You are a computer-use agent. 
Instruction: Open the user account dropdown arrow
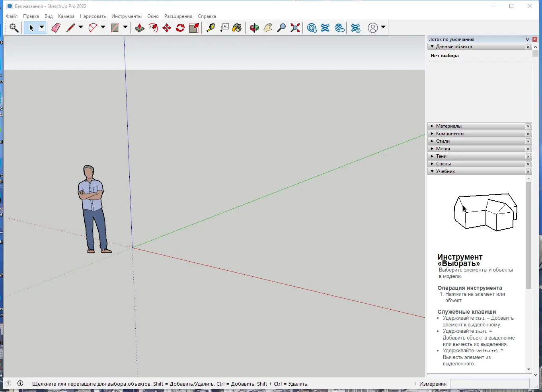pyautogui.click(x=383, y=27)
